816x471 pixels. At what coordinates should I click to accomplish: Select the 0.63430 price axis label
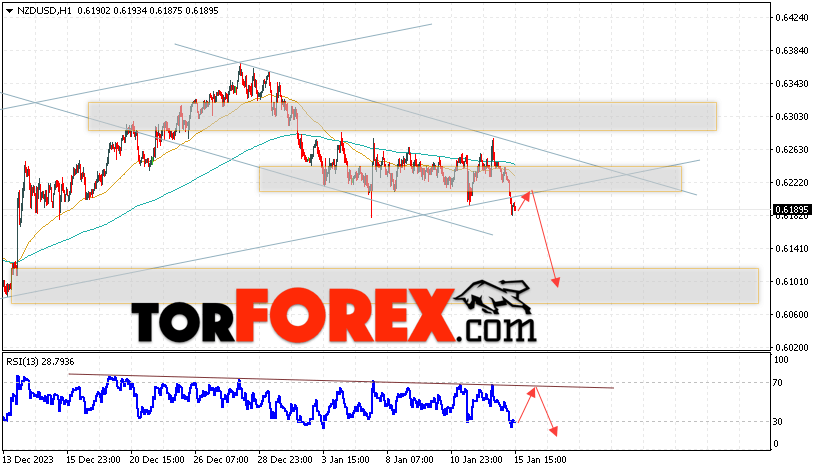click(792, 84)
